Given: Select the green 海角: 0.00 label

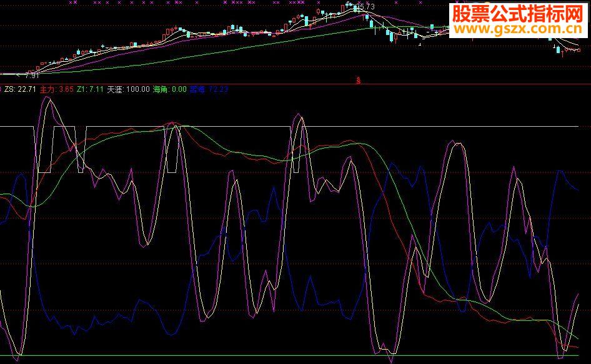Looking at the screenshot, I should pyautogui.click(x=169, y=89).
